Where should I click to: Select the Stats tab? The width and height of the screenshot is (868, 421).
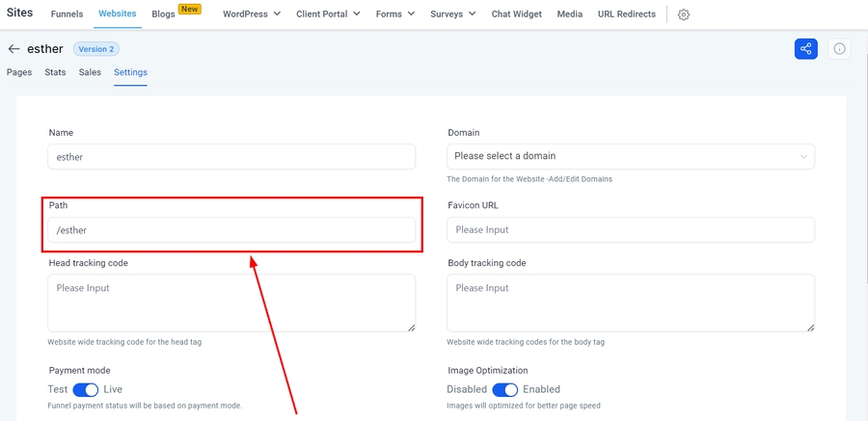[x=55, y=72]
